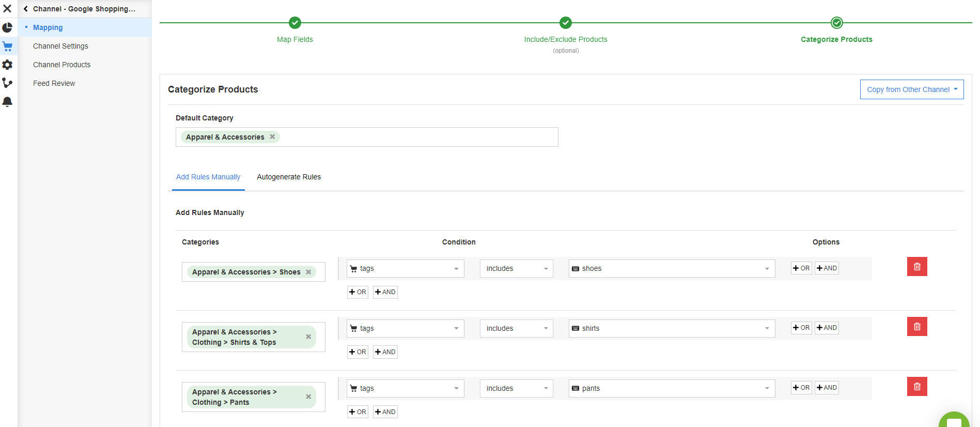Open Feed Review in the sidebar
980x427 pixels.
tap(54, 83)
